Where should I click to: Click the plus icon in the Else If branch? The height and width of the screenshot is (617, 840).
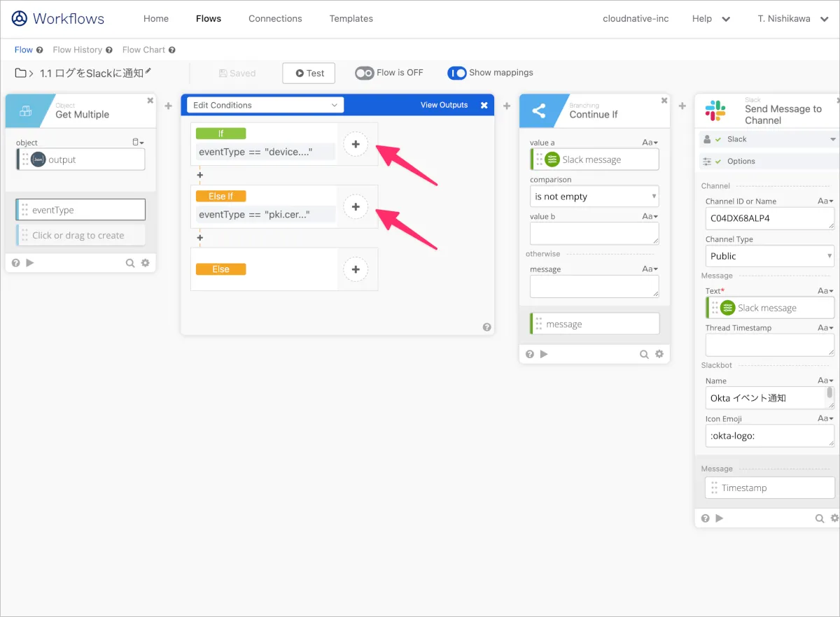pos(356,207)
